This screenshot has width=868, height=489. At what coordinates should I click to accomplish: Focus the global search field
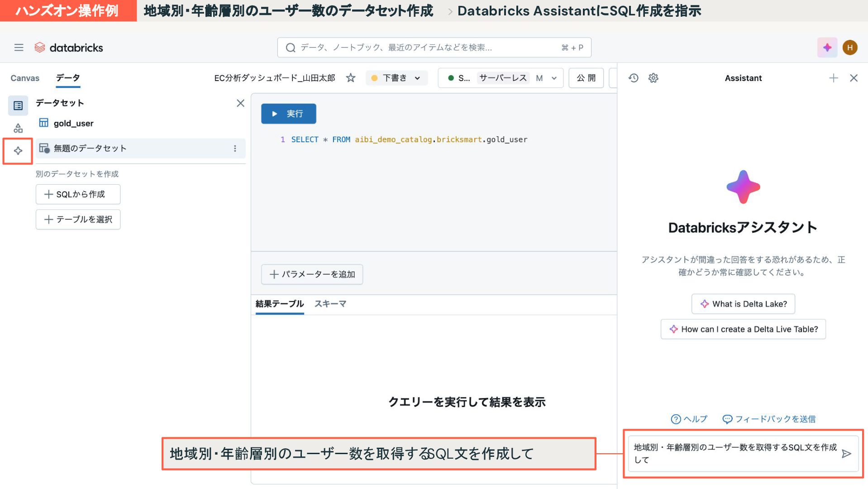tap(434, 48)
